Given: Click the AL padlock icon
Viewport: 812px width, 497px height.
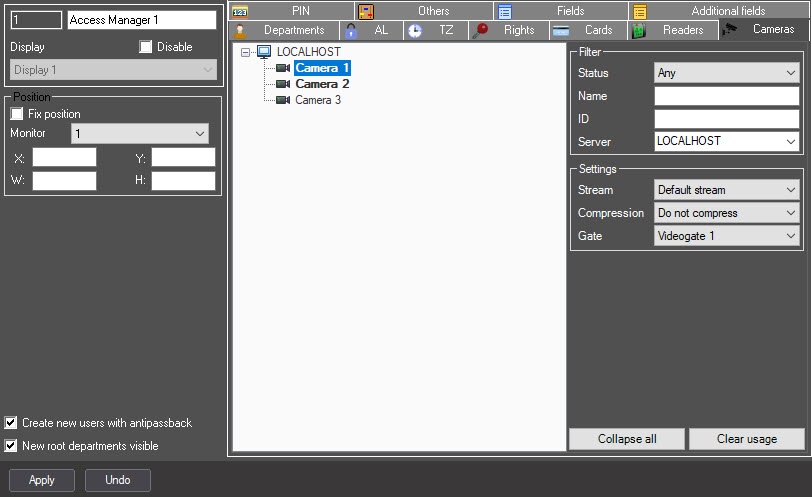Looking at the screenshot, I should [x=351, y=31].
